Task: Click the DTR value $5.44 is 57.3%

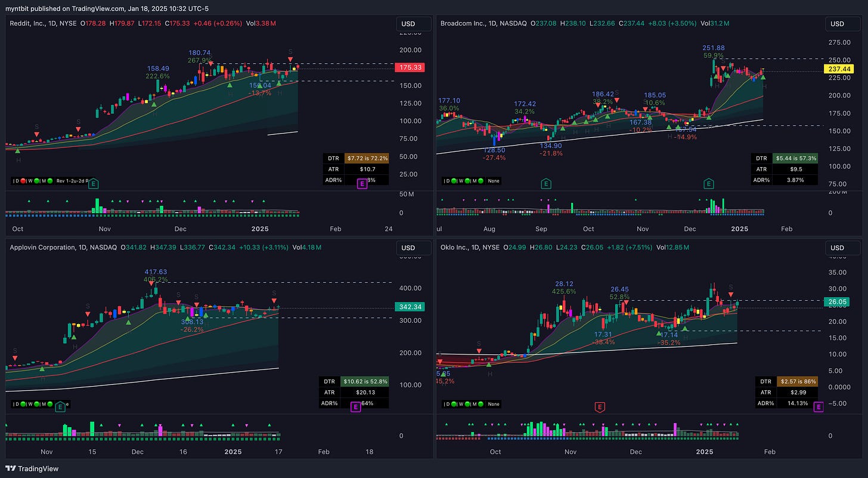Action: (795, 159)
